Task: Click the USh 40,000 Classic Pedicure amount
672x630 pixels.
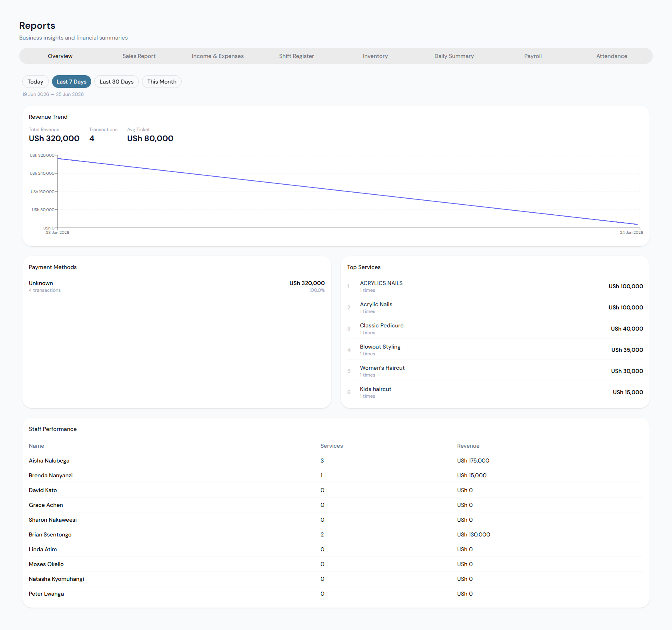Action: pos(627,329)
